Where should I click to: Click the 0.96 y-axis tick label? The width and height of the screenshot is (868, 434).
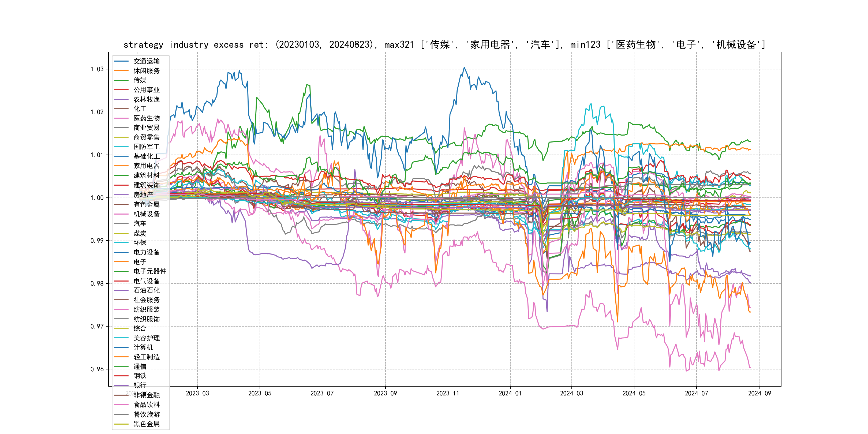click(x=97, y=369)
